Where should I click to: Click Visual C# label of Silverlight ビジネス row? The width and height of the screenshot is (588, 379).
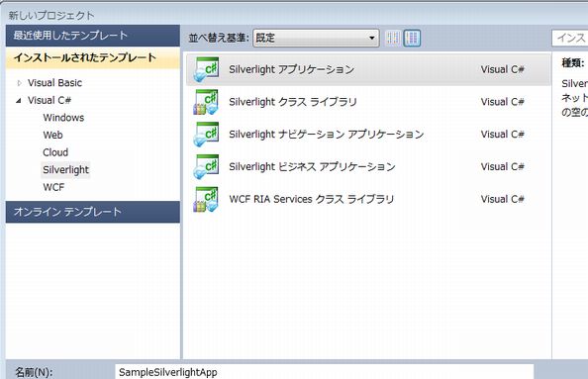pyautogui.click(x=503, y=167)
